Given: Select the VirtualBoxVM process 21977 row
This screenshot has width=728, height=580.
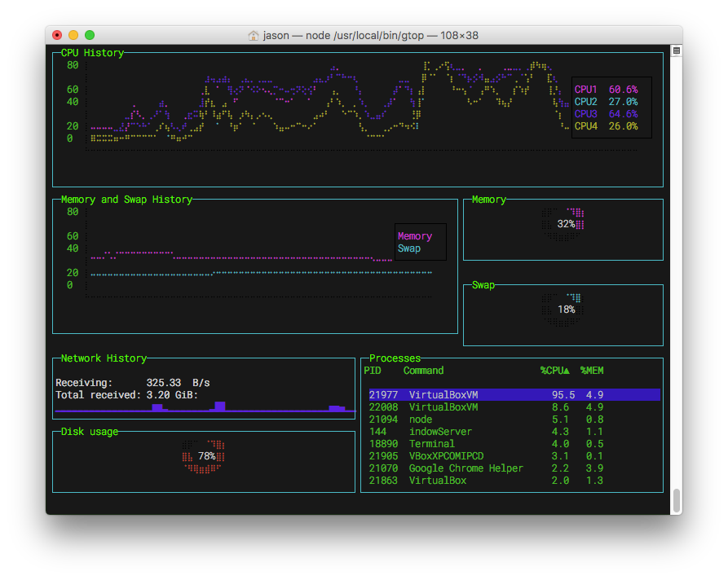Looking at the screenshot, I should pos(514,395).
